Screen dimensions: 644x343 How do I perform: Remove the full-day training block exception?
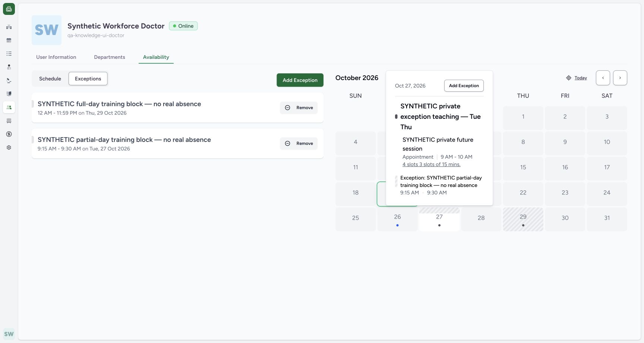299,108
